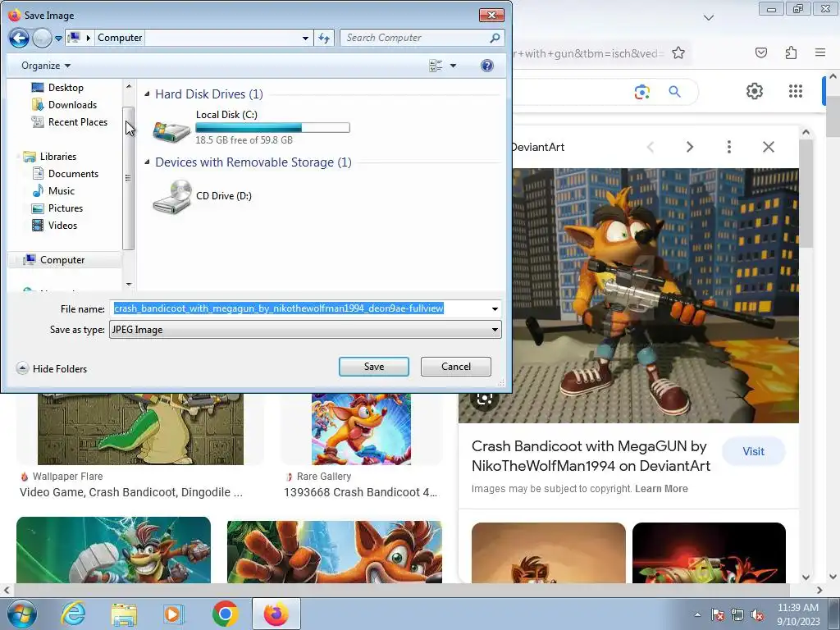Click the Lens icon on the preview image
This screenshot has width=840, height=630.
tap(484, 399)
